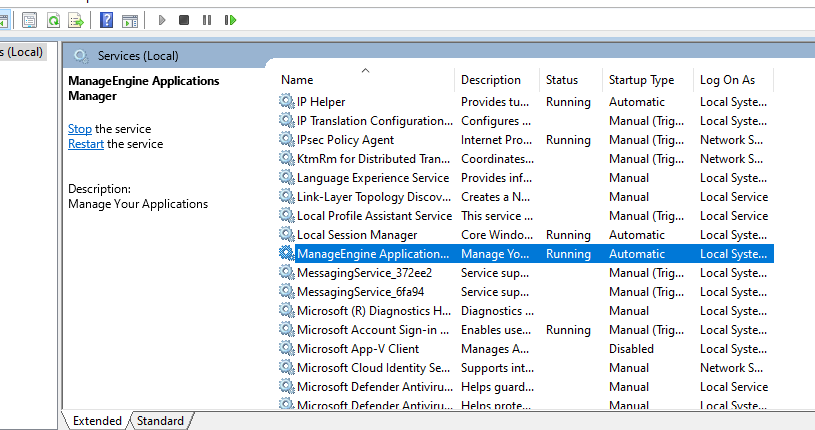The image size is (815, 430).
Task: Click Running status of IPsec Policy Agent
Action: [568, 140]
